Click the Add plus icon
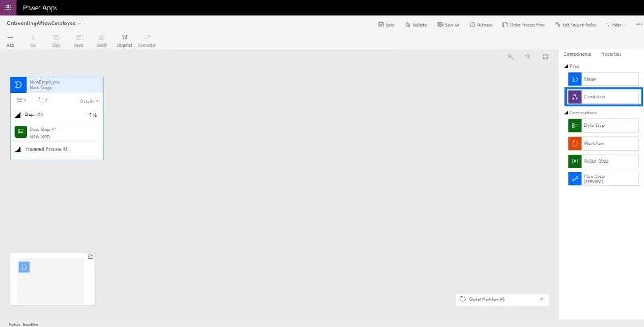 click(x=10, y=37)
